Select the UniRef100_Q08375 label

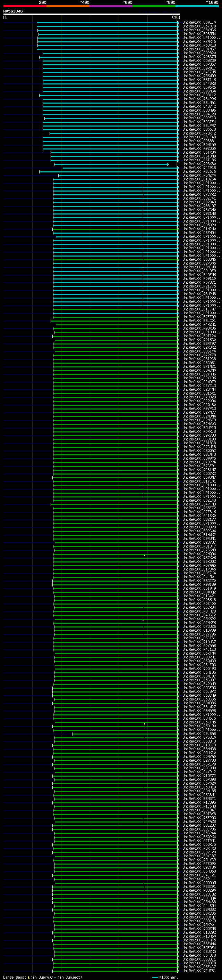pyautogui.click(x=199, y=57)
